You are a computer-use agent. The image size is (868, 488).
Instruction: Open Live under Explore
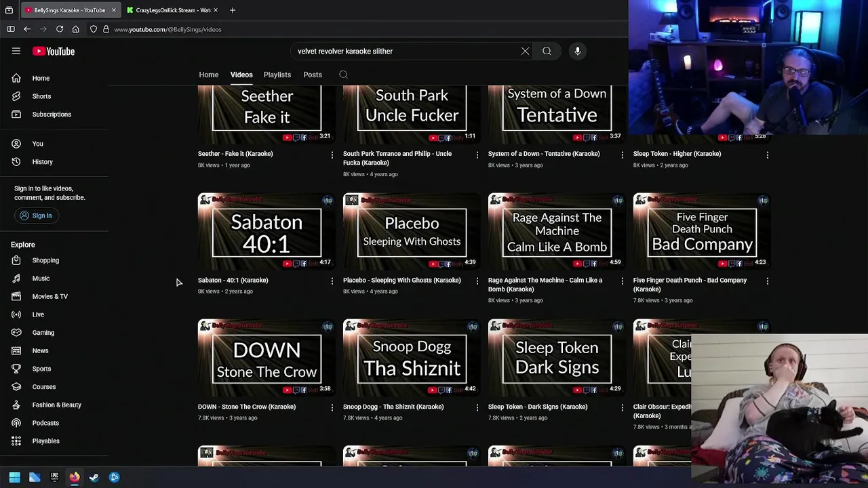(x=54, y=314)
